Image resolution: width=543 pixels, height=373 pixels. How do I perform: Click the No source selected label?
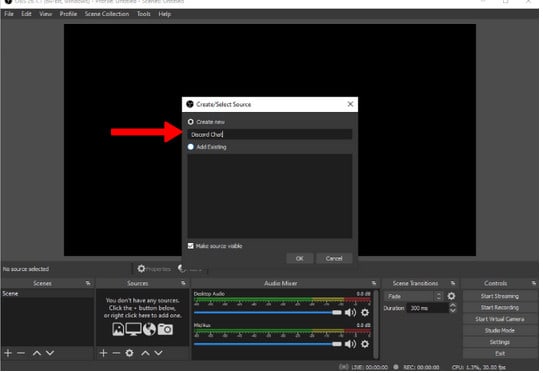26,269
